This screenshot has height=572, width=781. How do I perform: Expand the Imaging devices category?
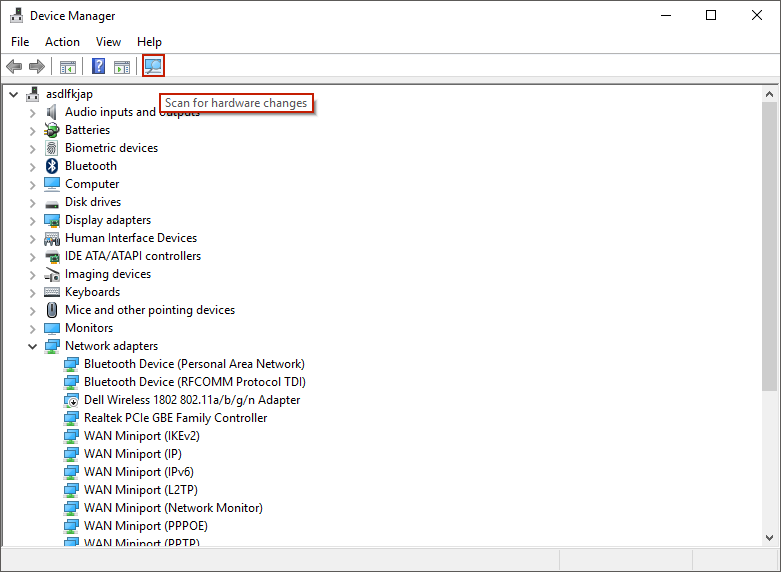tap(33, 275)
